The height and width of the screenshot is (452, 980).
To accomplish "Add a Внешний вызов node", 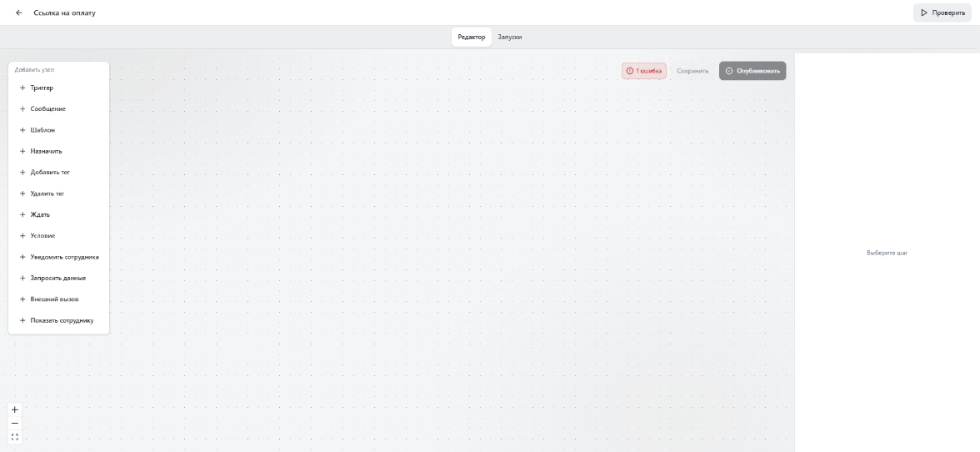I will pyautogui.click(x=58, y=299).
